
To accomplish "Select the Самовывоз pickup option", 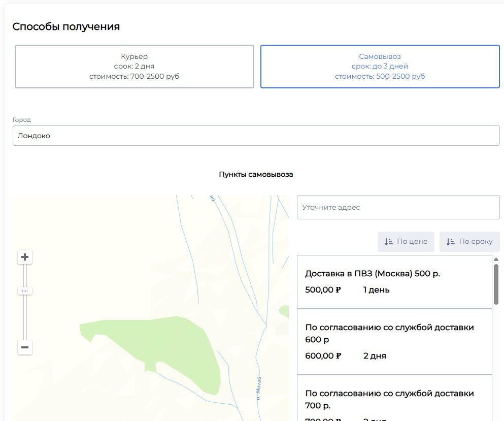I will point(380,66).
